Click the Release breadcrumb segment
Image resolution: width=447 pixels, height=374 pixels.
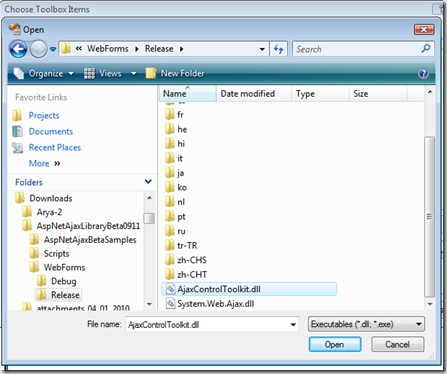(159, 49)
